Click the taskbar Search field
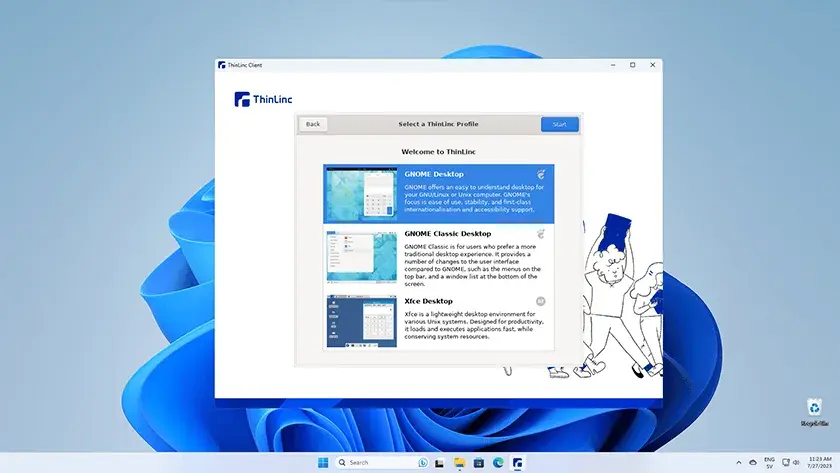Image resolution: width=840 pixels, height=473 pixels. point(375,463)
